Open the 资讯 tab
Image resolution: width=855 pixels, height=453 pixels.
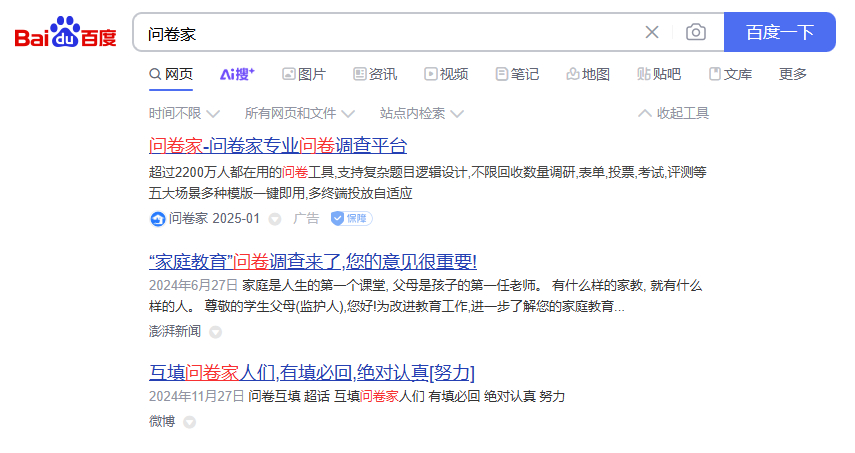point(375,74)
